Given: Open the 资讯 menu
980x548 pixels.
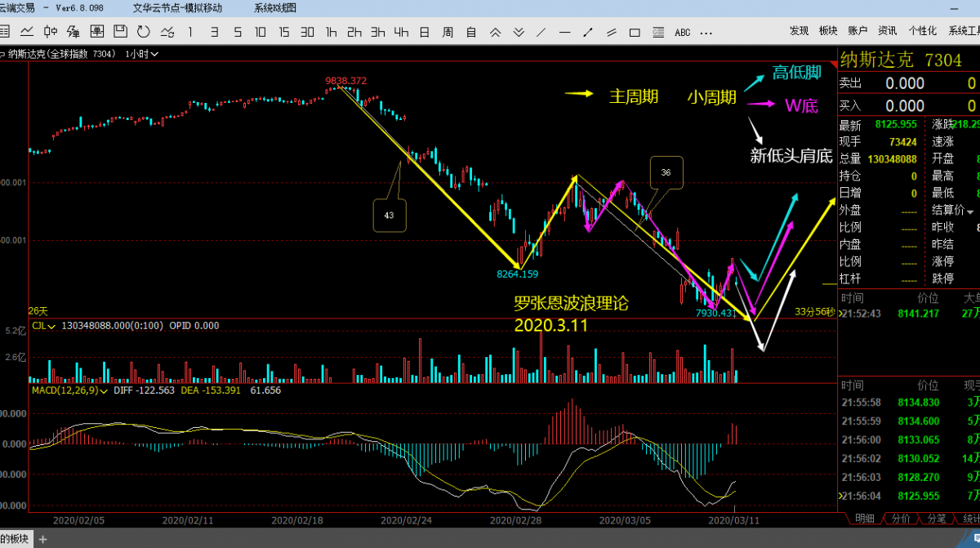Looking at the screenshot, I should pos(887,31).
